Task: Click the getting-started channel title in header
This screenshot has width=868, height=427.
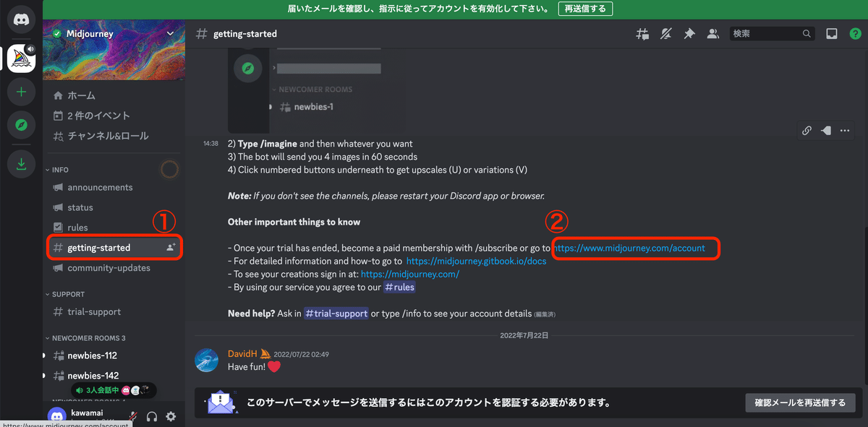Action: coord(244,34)
